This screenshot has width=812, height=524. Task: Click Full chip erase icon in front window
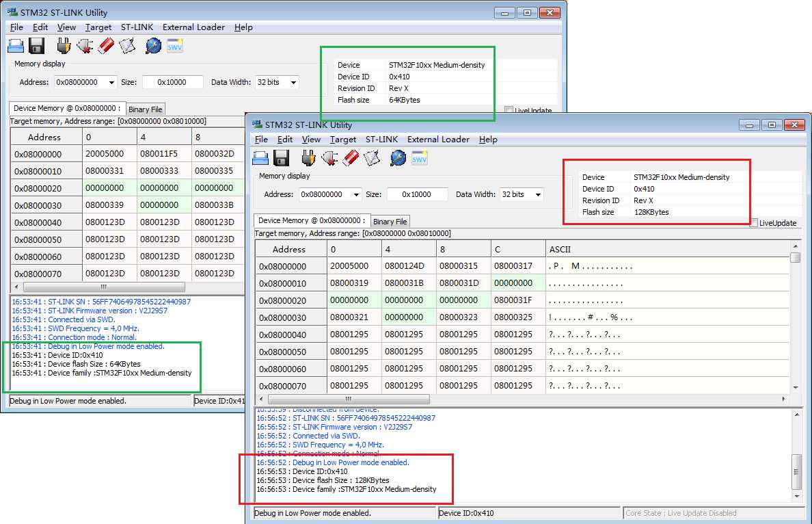(351, 158)
